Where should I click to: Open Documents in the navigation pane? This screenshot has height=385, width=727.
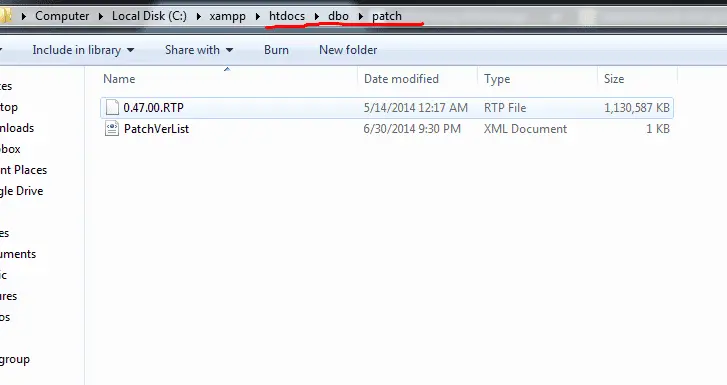tap(18, 254)
